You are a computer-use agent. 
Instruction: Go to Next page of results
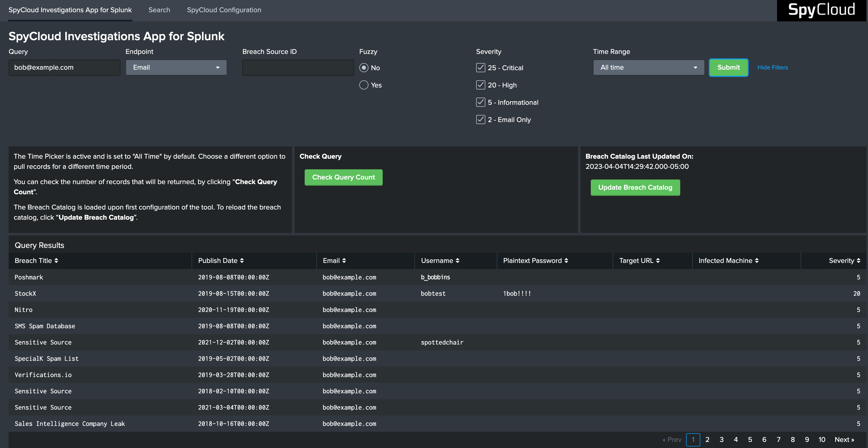(844, 440)
